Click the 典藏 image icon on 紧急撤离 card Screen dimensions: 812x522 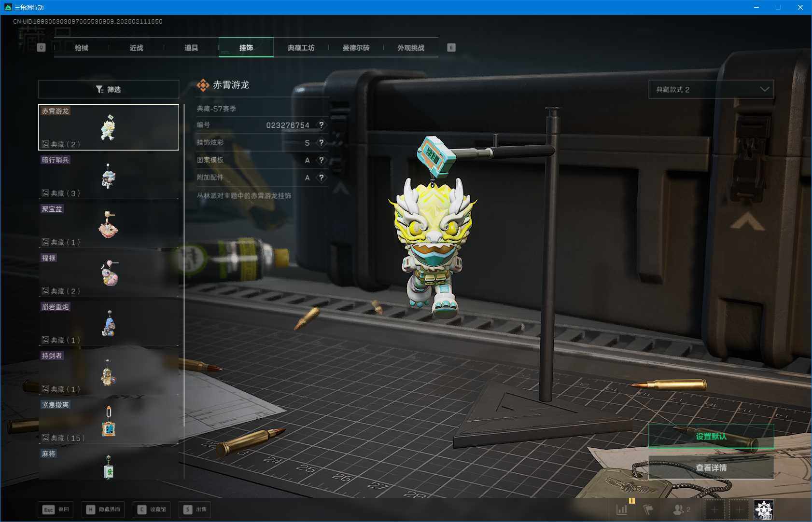(x=45, y=438)
